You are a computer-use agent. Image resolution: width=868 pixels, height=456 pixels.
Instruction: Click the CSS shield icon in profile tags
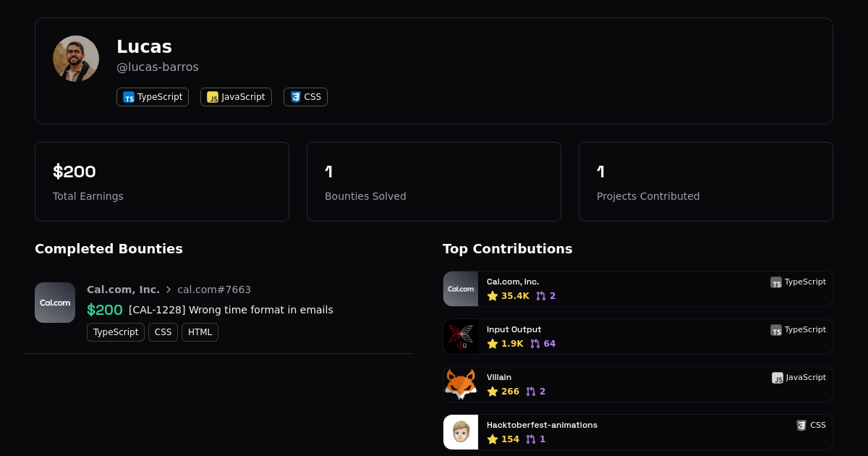pyautogui.click(x=295, y=97)
